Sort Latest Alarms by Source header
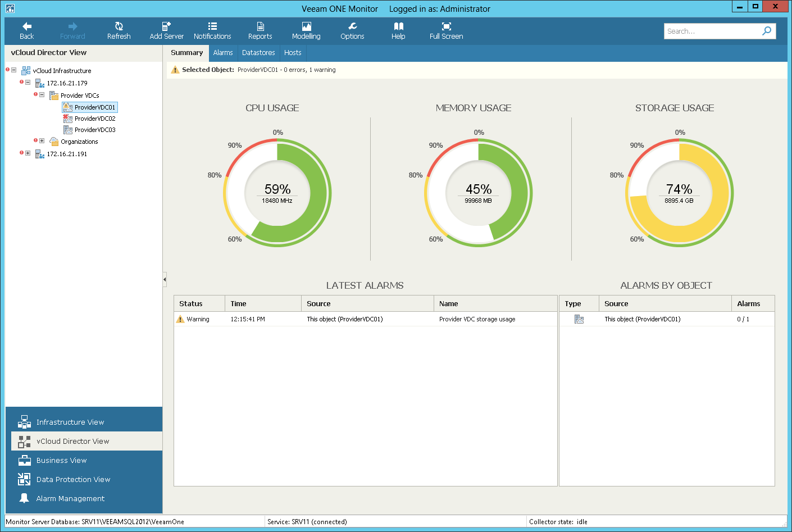Viewport: 792px width, 532px height. tap(367, 303)
